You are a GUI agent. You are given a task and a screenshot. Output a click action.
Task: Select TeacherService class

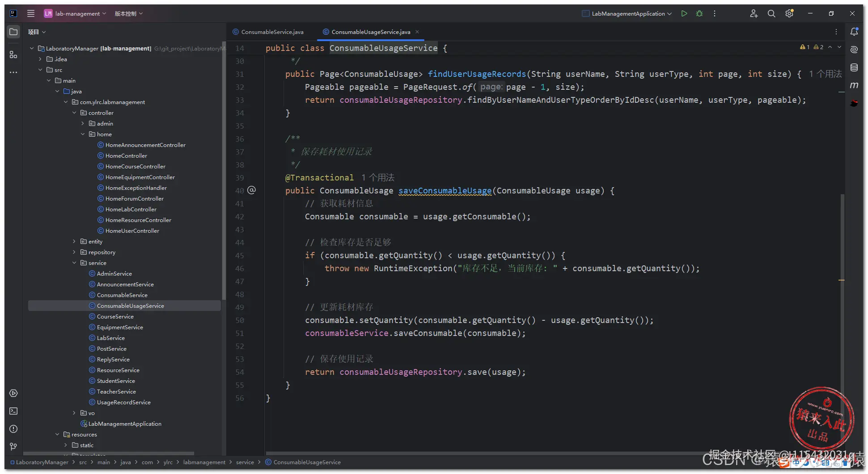pyautogui.click(x=116, y=391)
